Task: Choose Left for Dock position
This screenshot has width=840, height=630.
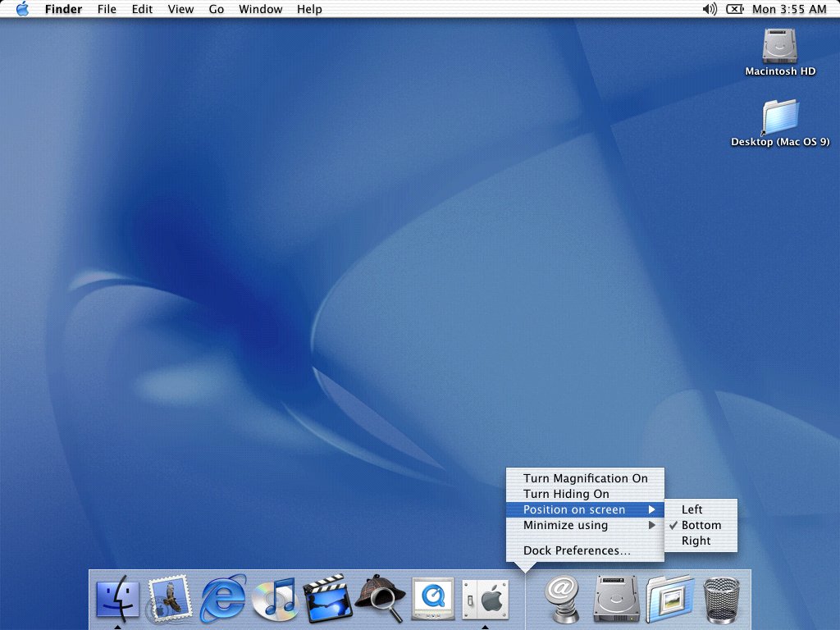Action: [692, 509]
